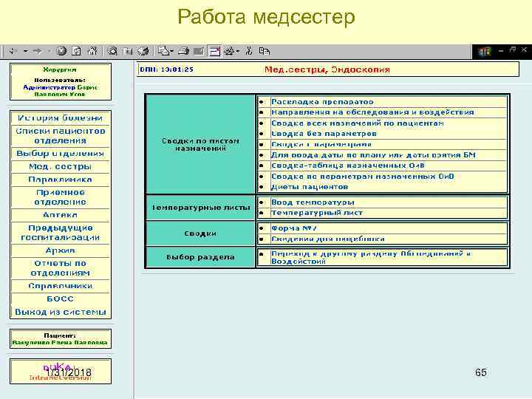
Task: Click the Print toolbar icon
Action: (x=183, y=51)
